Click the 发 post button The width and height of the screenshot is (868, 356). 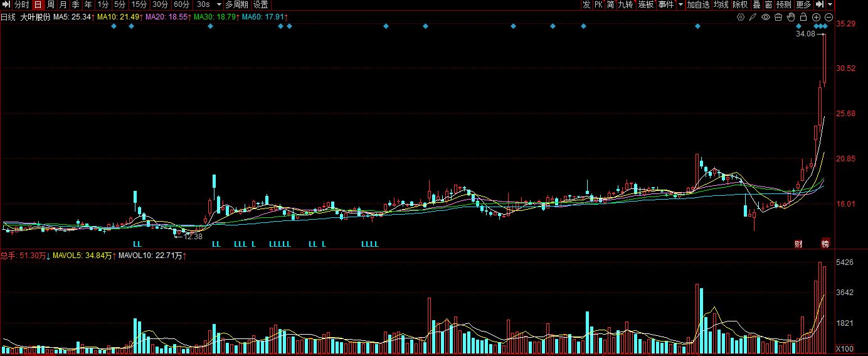click(x=586, y=4)
